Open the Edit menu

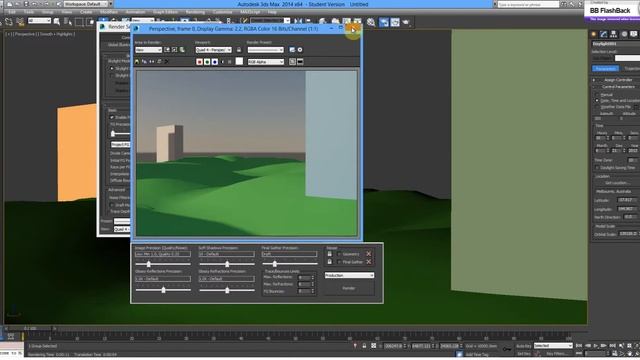(12, 12)
